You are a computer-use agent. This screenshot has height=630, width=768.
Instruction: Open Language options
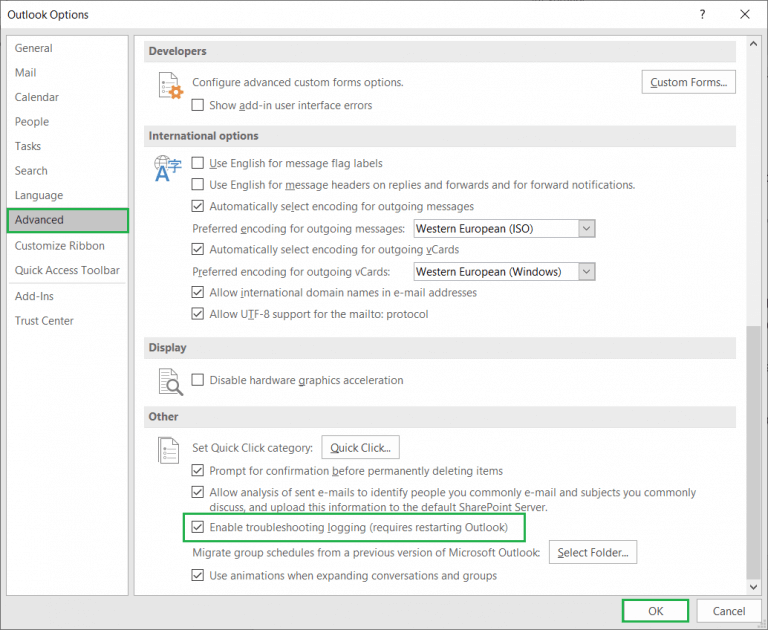tap(68, 195)
